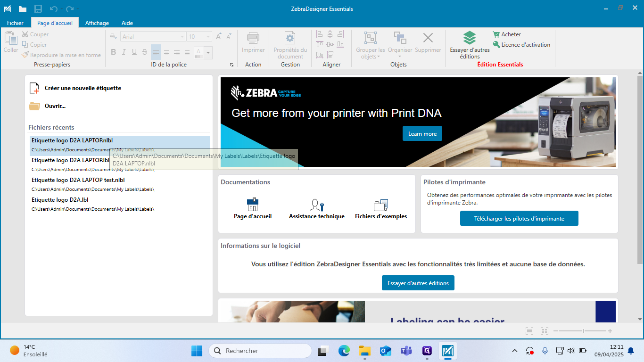Click the Learn more banner button
The width and height of the screenshot is (644, 362).
tap(422, 133)
